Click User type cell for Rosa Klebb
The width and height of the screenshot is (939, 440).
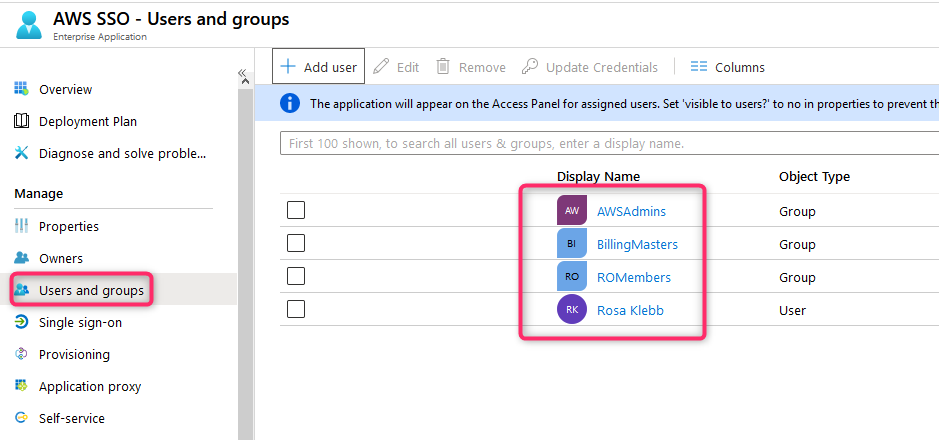pos(792,310)
